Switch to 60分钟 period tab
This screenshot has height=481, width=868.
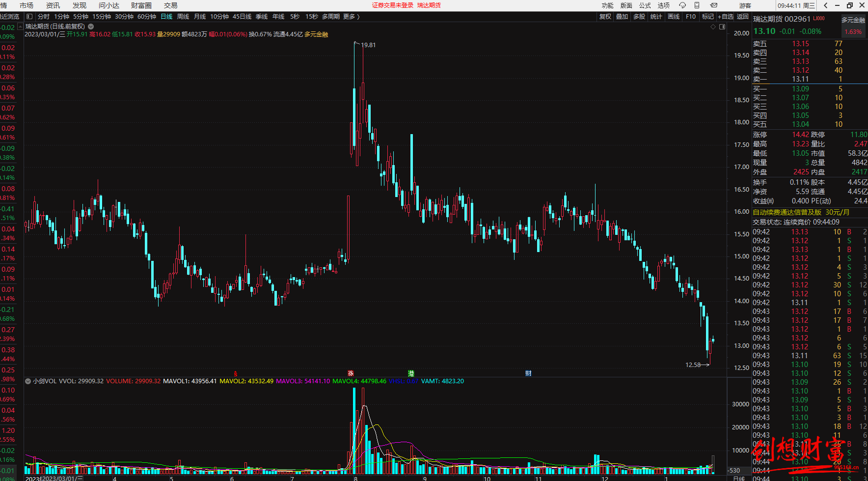147,17
